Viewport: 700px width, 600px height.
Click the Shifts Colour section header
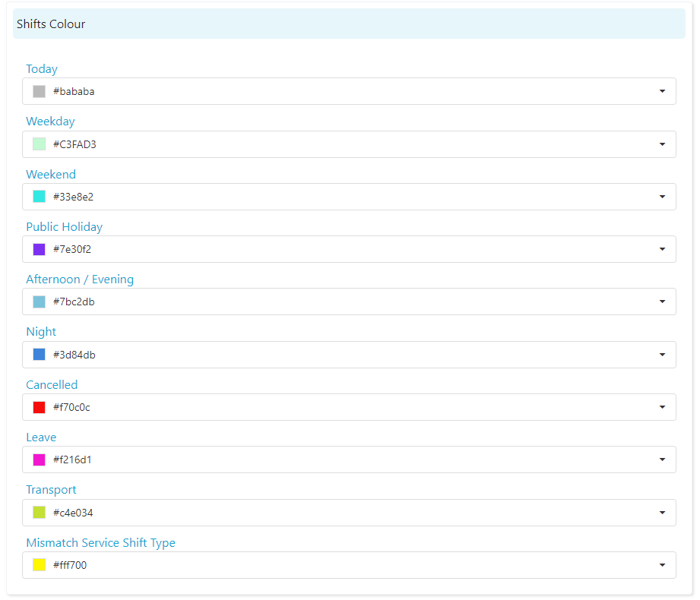coord(349,24)
